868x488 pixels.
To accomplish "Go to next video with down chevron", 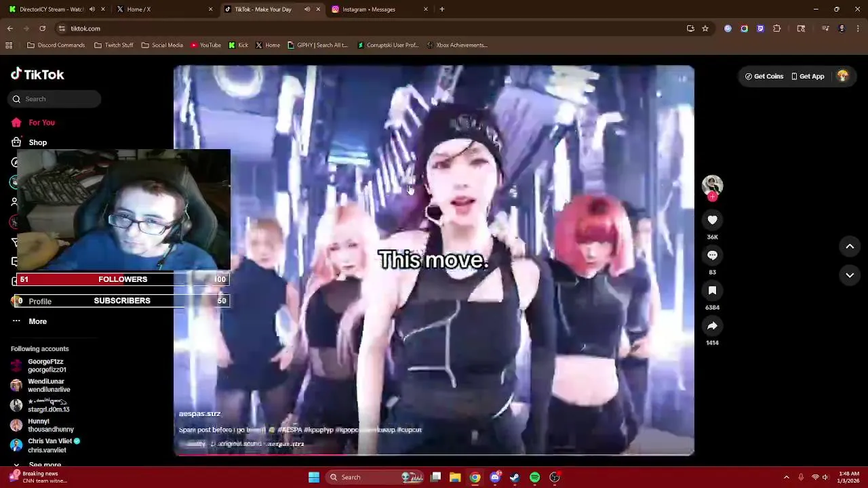I will (x=850, y=275).
